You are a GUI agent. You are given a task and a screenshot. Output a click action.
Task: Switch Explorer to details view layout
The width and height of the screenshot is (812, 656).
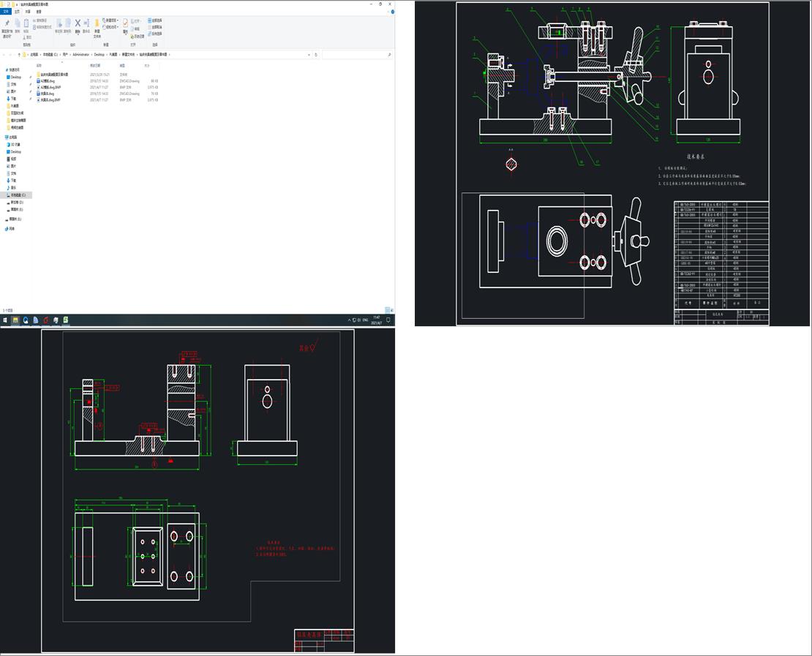pos(388,310)
